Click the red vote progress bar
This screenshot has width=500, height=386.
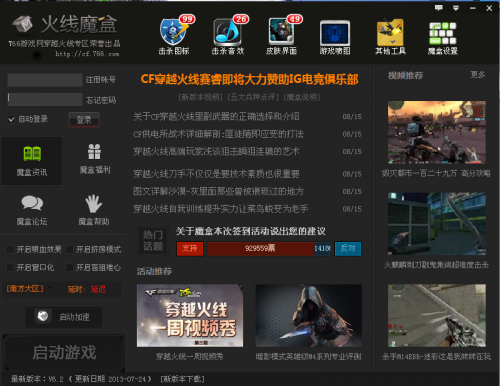(x=261, y=249)
